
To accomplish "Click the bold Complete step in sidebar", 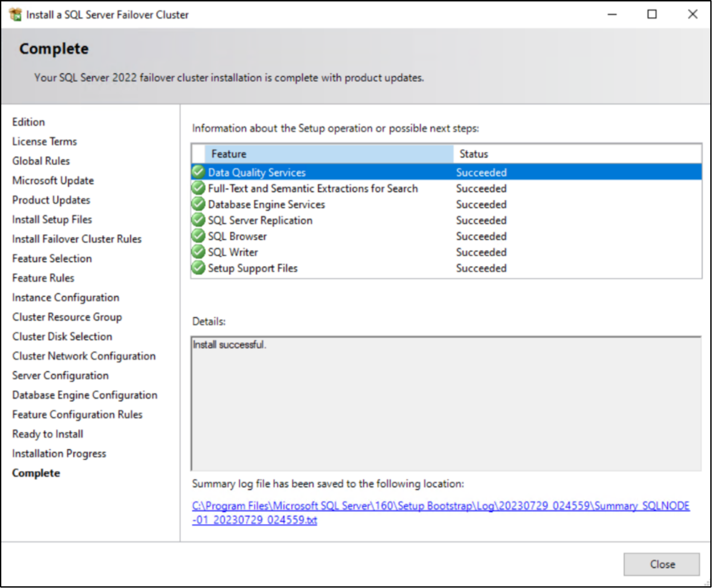I will tap(36, 473).
